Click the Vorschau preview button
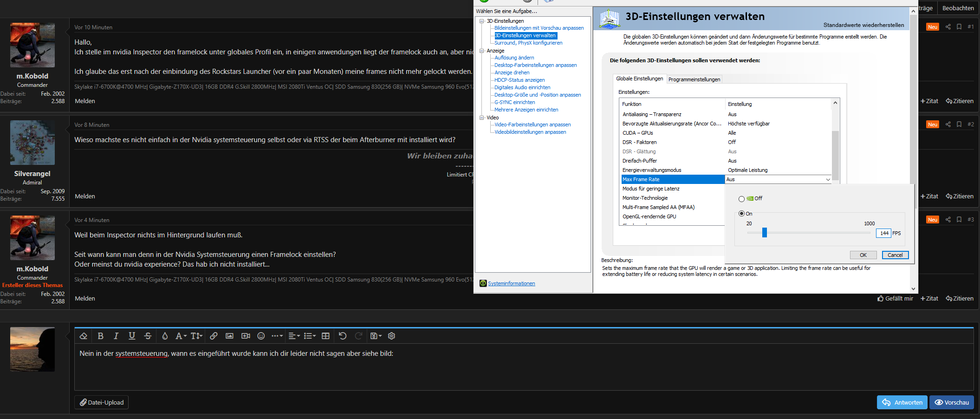Viewport: 980px width, 419px height. 951,402
